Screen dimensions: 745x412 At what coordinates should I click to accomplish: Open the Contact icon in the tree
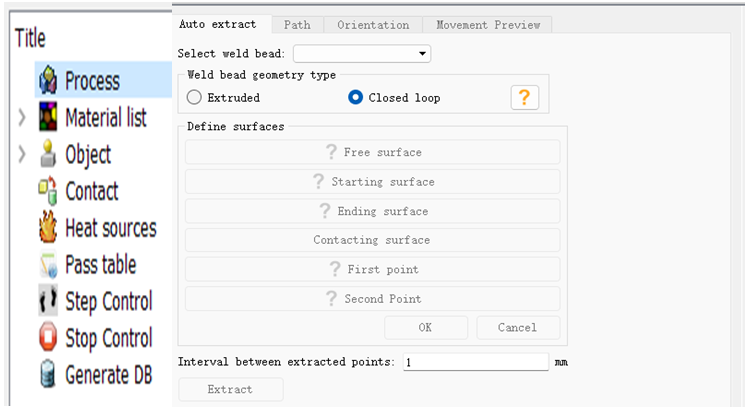[x=47, y=191]
